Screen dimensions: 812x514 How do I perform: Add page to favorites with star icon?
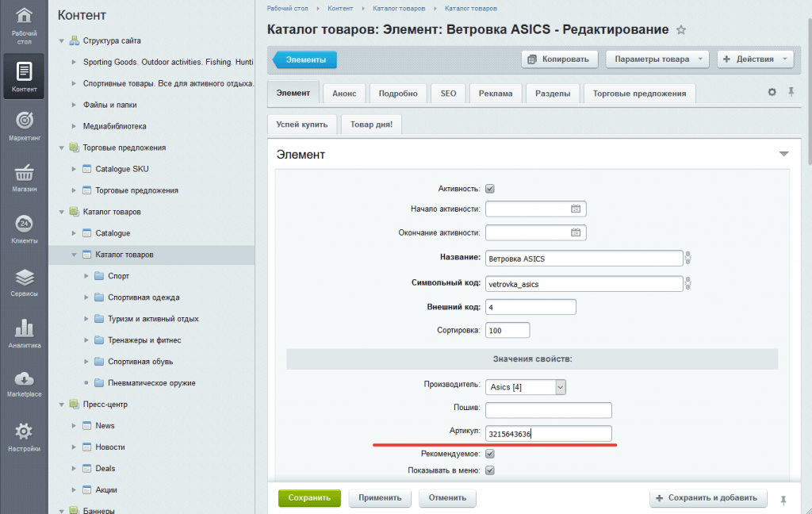coord(681,30)
